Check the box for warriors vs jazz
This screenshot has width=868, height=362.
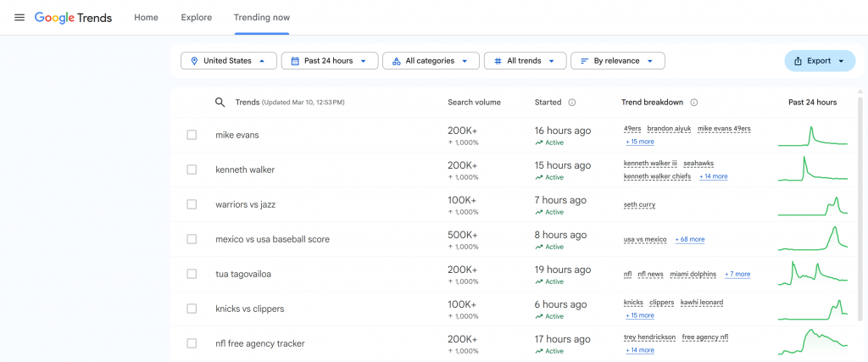click(192, 204)
